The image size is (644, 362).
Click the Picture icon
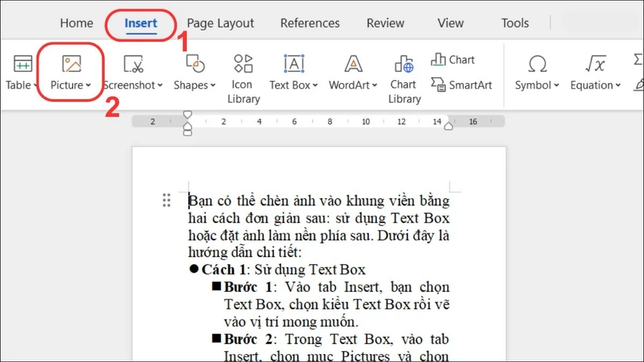[x=72, y=64]
